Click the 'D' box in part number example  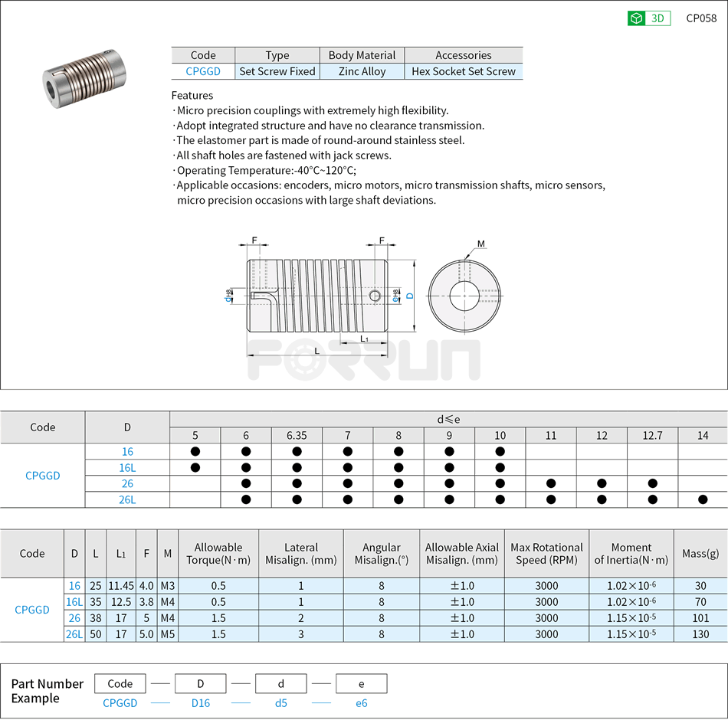tap(201, 684)
